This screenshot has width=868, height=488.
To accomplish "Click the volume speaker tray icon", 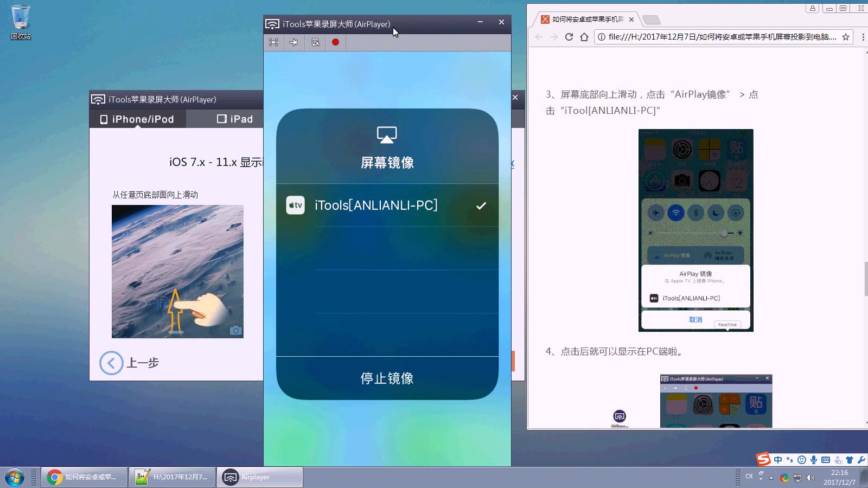I will [x=810, y=478].
